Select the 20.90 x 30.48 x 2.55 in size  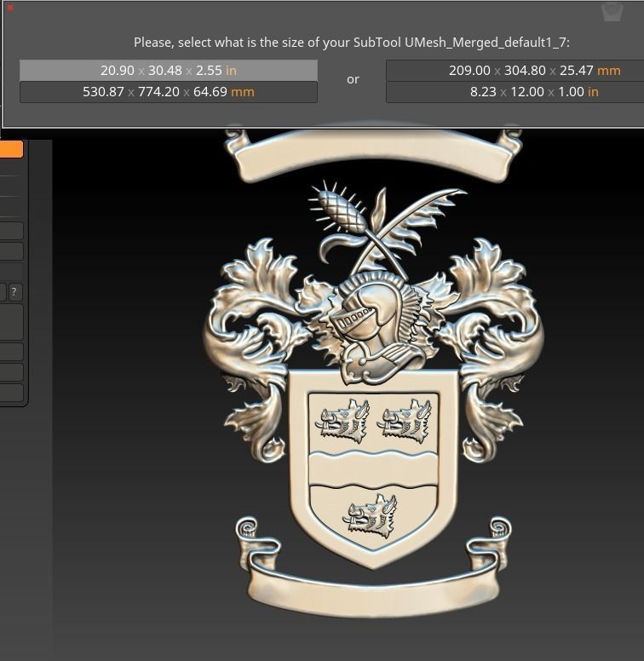169,71
